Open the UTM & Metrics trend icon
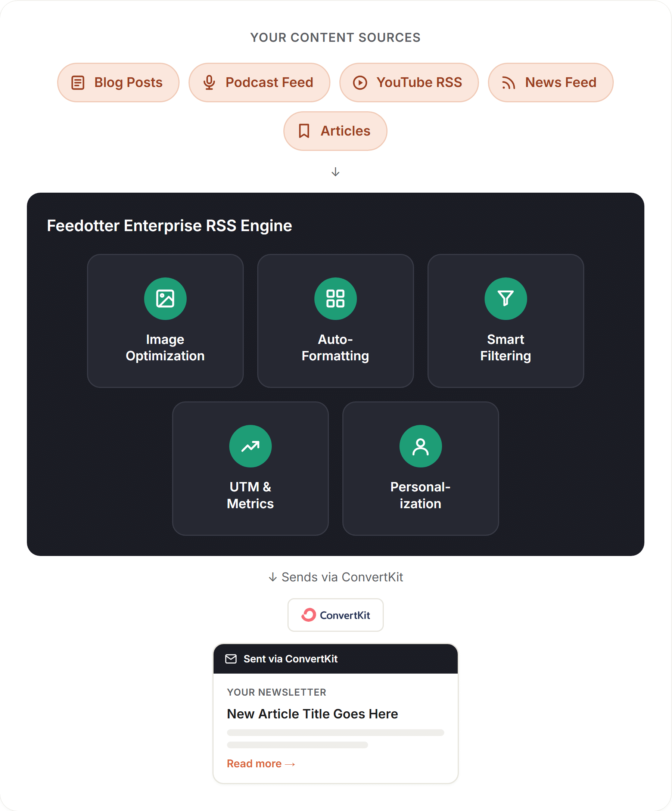Screen dimensions: 672x811 click(x=250, y=446)
